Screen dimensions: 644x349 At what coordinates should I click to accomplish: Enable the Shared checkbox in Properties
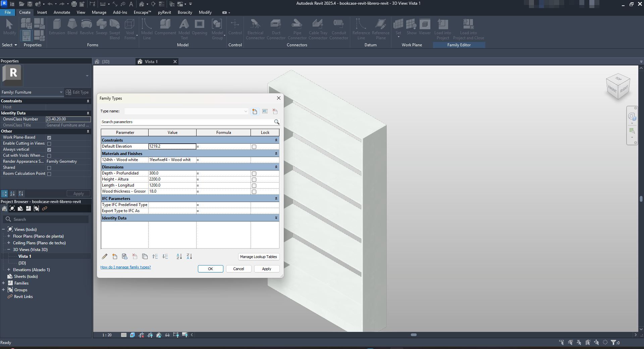click(49, 168)
